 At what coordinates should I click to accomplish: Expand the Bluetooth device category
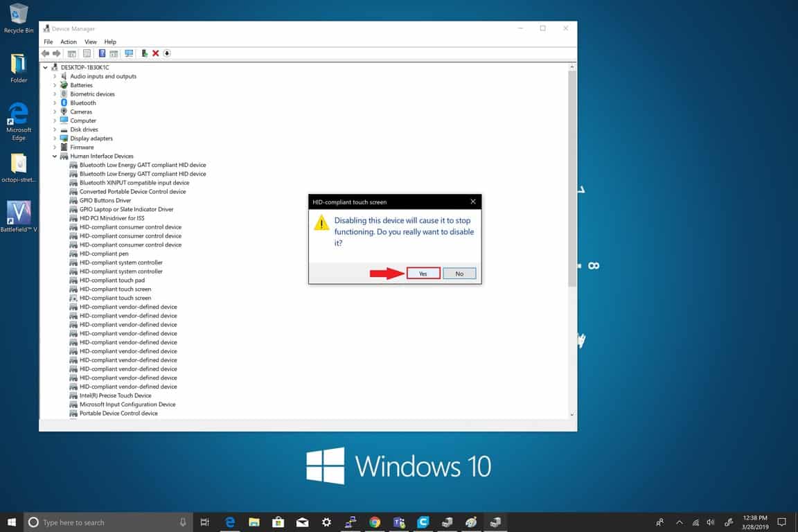click(55, 103)
